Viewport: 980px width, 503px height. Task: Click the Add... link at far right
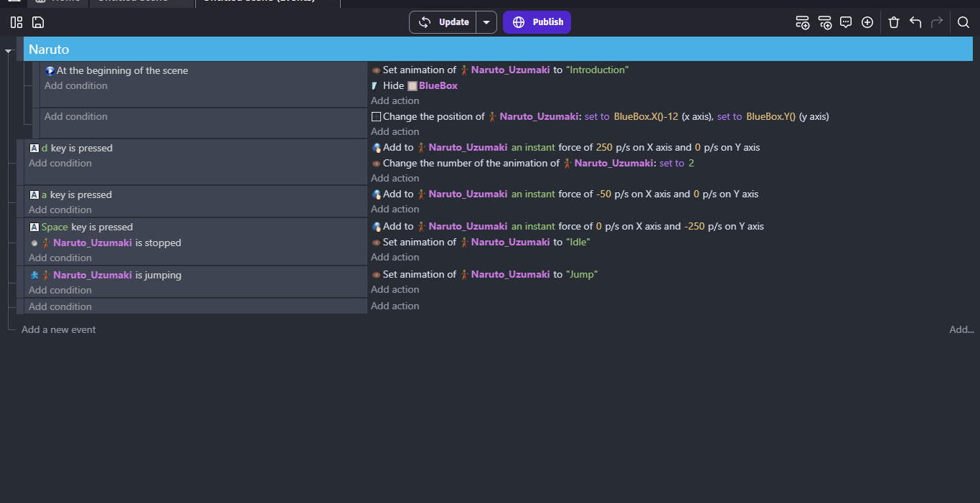(961, 329)
